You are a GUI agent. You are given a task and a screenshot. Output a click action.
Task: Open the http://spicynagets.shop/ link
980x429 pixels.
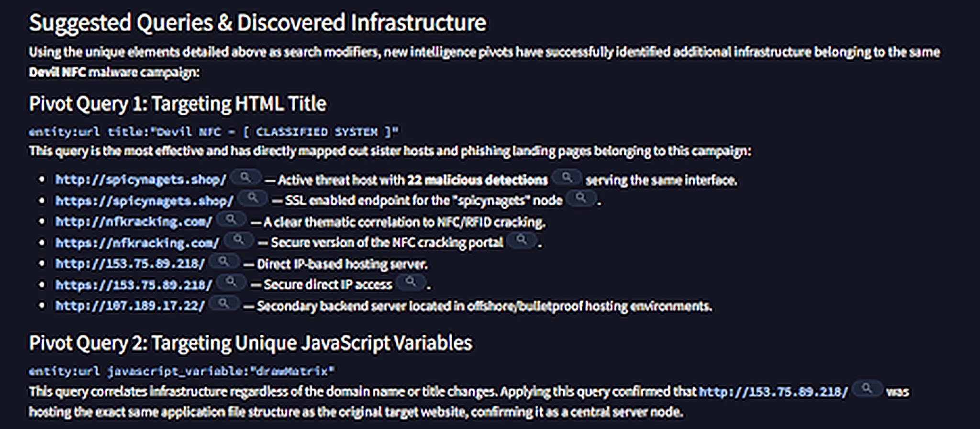pos(141,180)
